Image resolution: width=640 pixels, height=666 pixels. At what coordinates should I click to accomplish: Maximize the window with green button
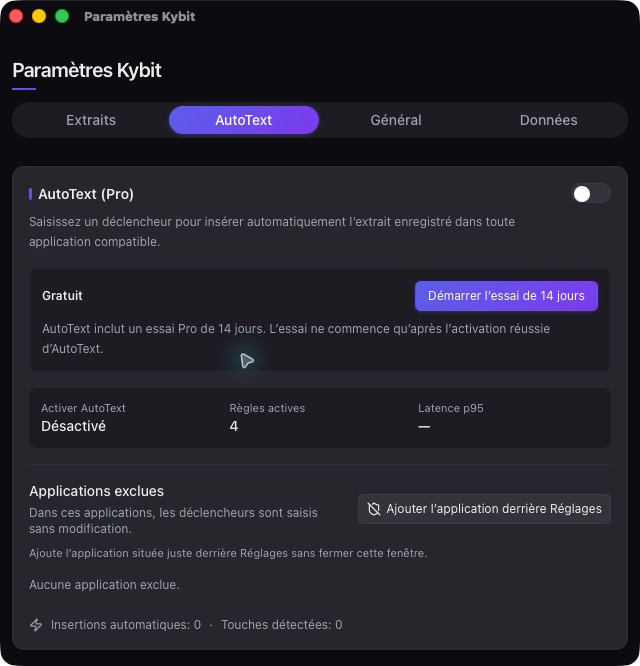click(x=62, y=17)
